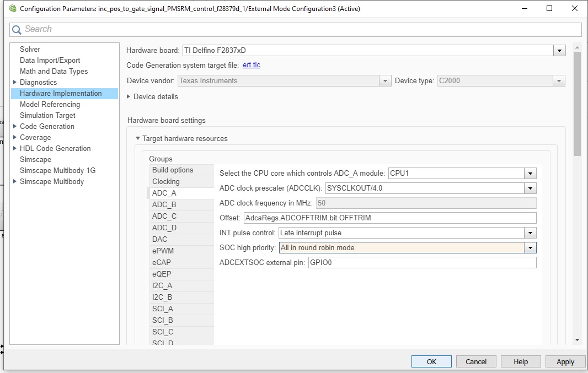The height and width of the screenshot is (373, 588).
Task: Select the Clocking group tab
Action: (x=165, y=182)
